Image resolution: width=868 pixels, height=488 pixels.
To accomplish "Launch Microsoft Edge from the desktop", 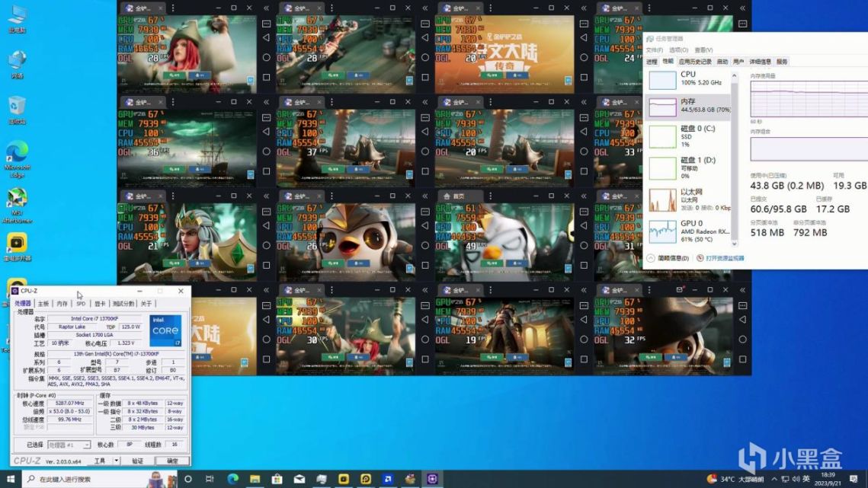I will pyautogui.click(x=18, y=159).
